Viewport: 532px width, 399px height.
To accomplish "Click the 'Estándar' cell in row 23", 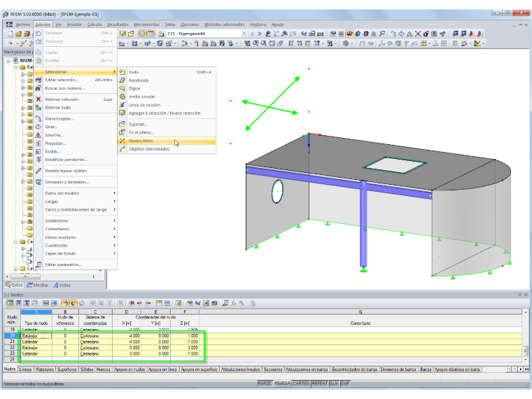I will click(x=36, y=354).
